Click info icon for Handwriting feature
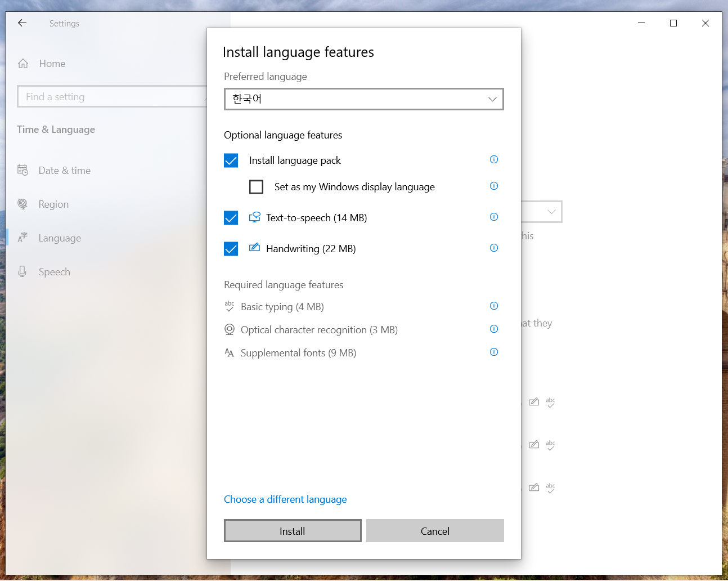This screenshot has height=581, width=728. (494, 248)
